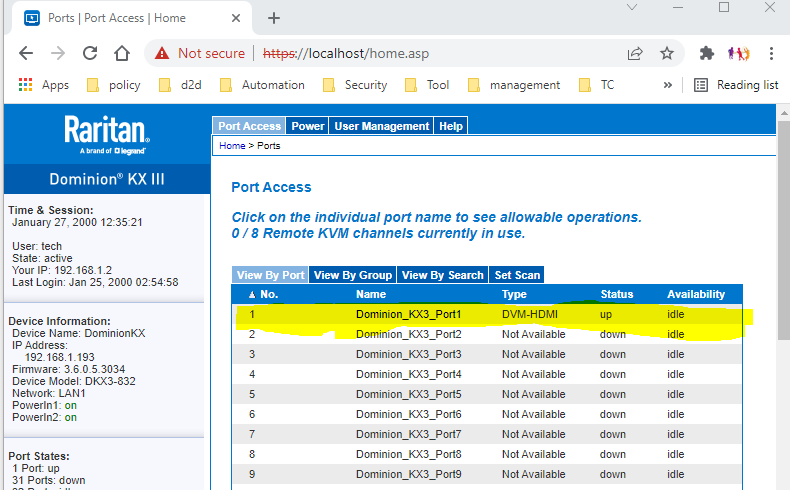Click port name Dominion_KX3_Port4
Screen dimensions: 790x490
(x=408, y=374)
